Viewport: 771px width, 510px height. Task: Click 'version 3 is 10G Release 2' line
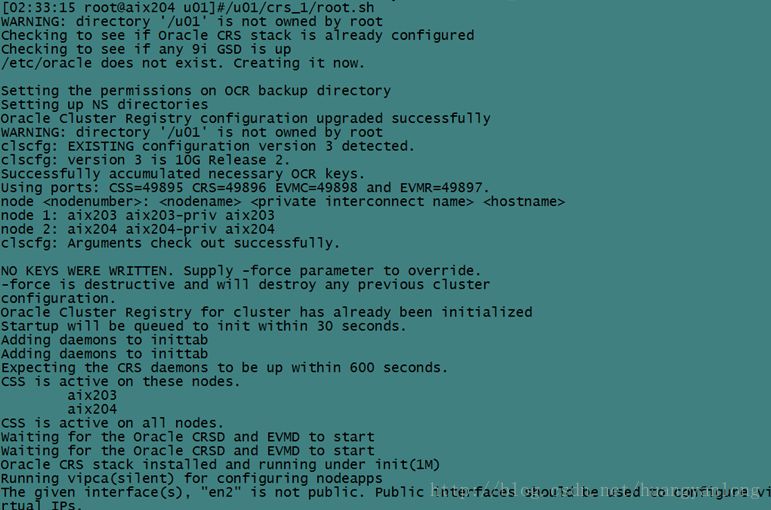tap(145, 160)
